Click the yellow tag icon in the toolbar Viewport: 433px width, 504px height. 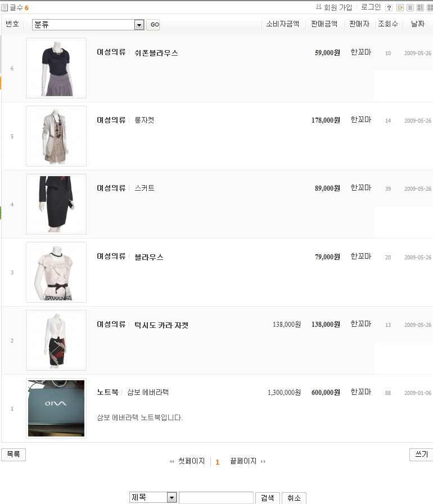pyautogui.click(x=400, y=8)
